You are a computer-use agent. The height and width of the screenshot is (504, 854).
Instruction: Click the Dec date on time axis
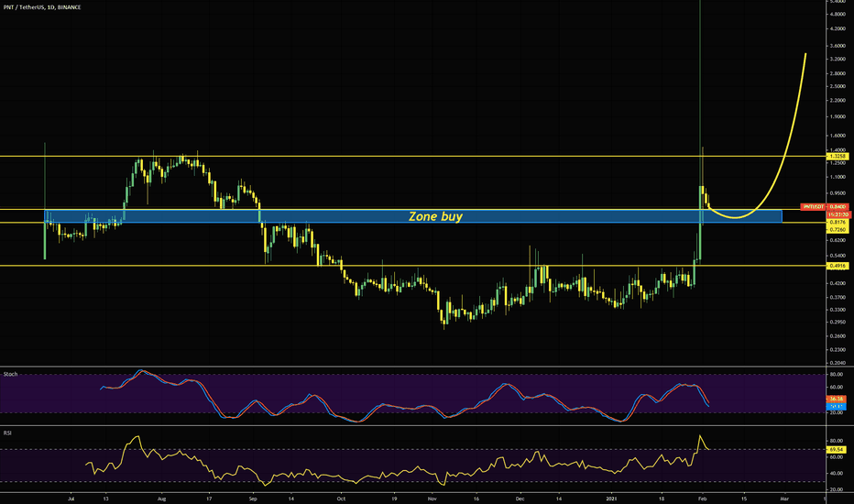coord(520,499)
